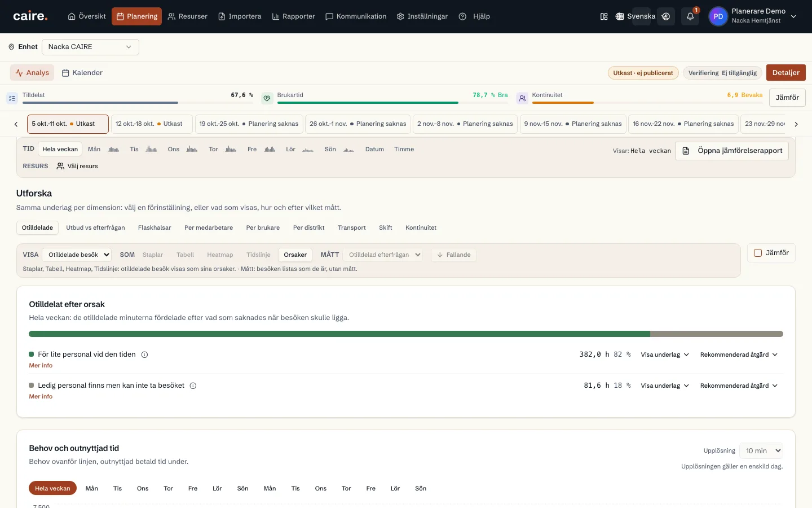Click Mer info under 'För lite personal'

click(41, 366)
